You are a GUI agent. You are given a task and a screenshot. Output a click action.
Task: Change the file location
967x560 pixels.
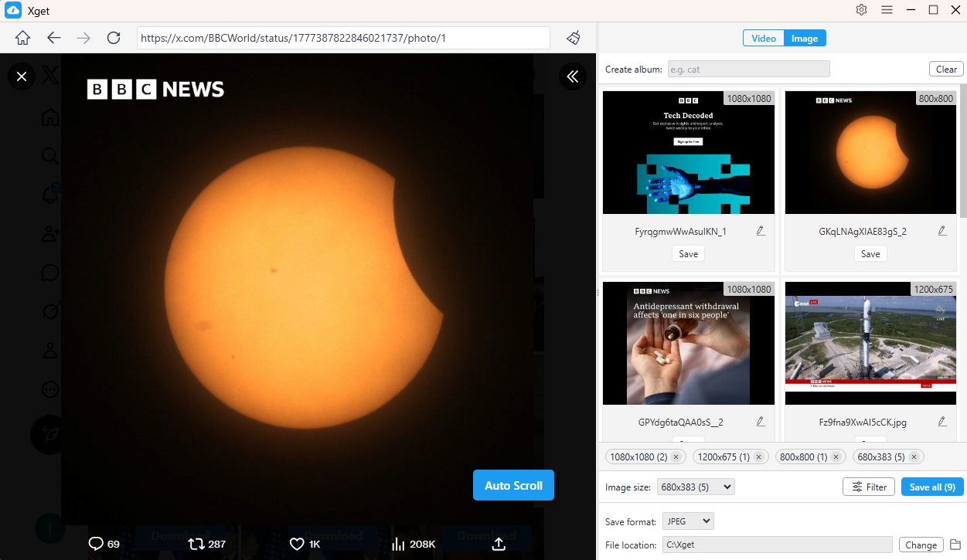point(921,545)
